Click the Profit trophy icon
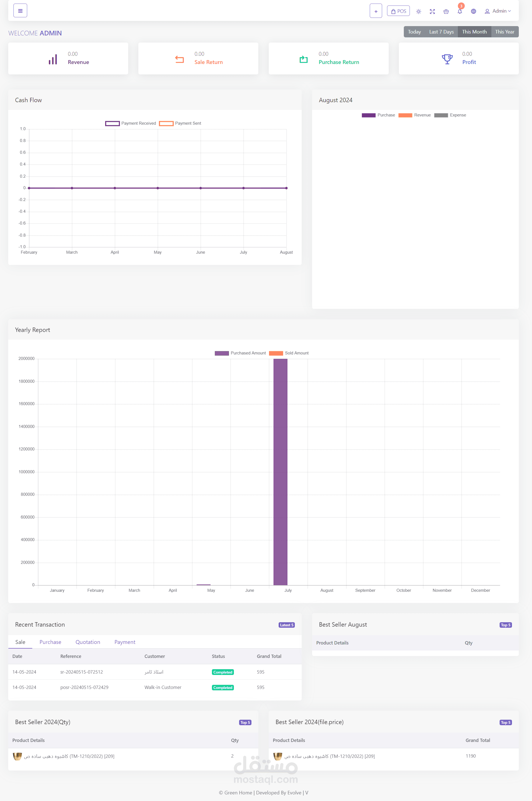Screen dimensions: 532x801 (x=447, y=59)
